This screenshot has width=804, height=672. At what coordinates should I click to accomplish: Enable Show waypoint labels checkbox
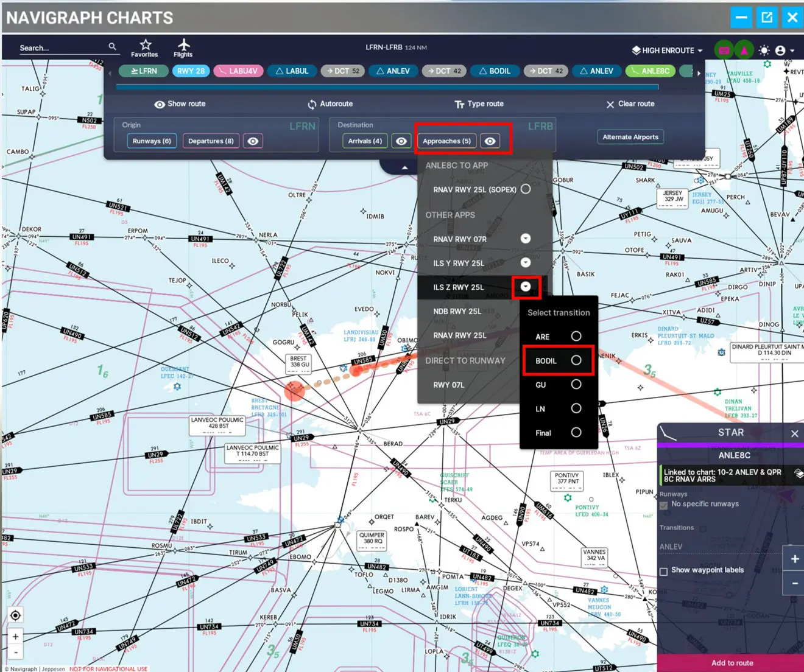point(663,571)
